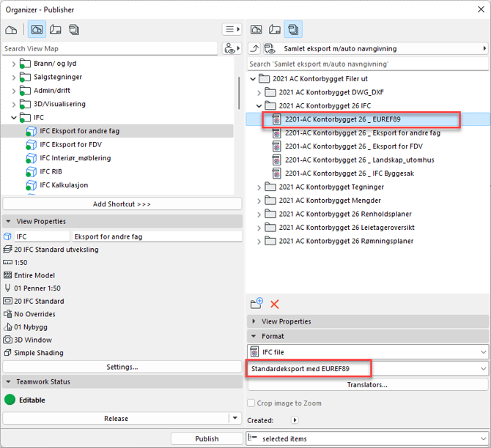This screenshot has height=448, width=491.
Task: Go up one level in publisher sets
Action: [x=254, y=49]
